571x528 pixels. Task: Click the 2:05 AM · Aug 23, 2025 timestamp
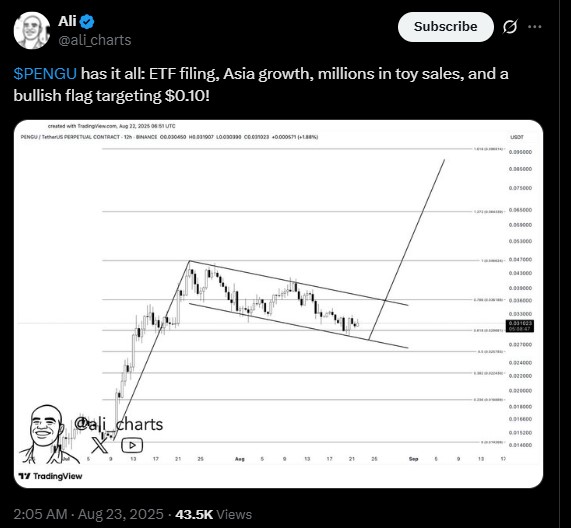pyautogui.click(x=88, y=514)
